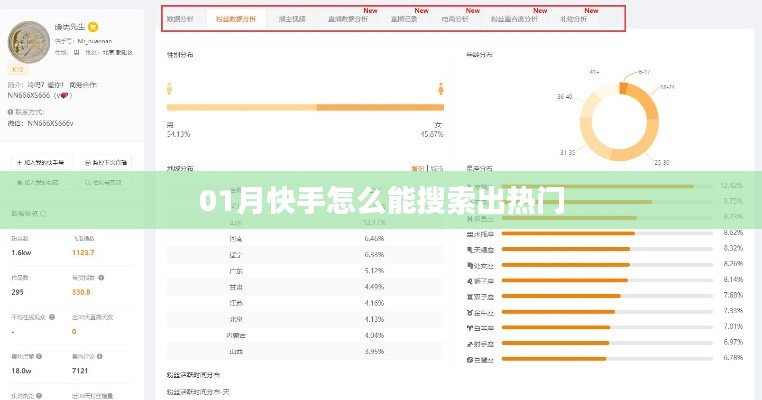Click the 1.6kw follower count value

(21, 253)
